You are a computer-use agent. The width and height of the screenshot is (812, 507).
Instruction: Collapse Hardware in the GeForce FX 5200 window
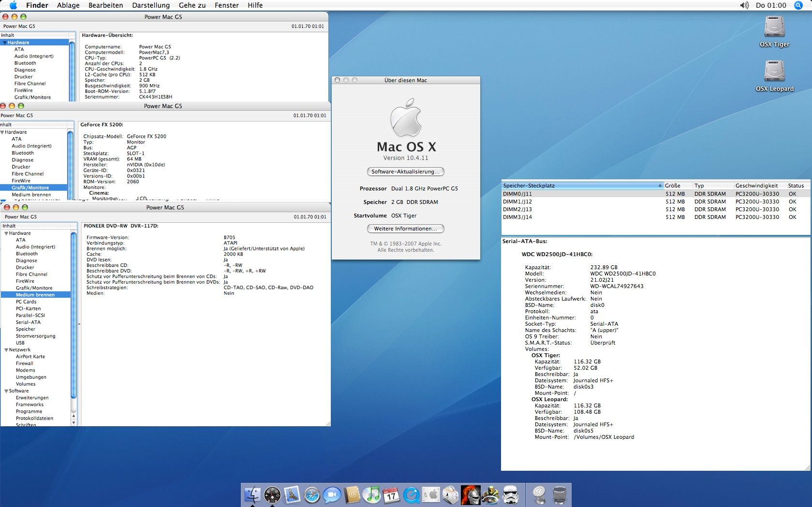[x=2, y=132]
